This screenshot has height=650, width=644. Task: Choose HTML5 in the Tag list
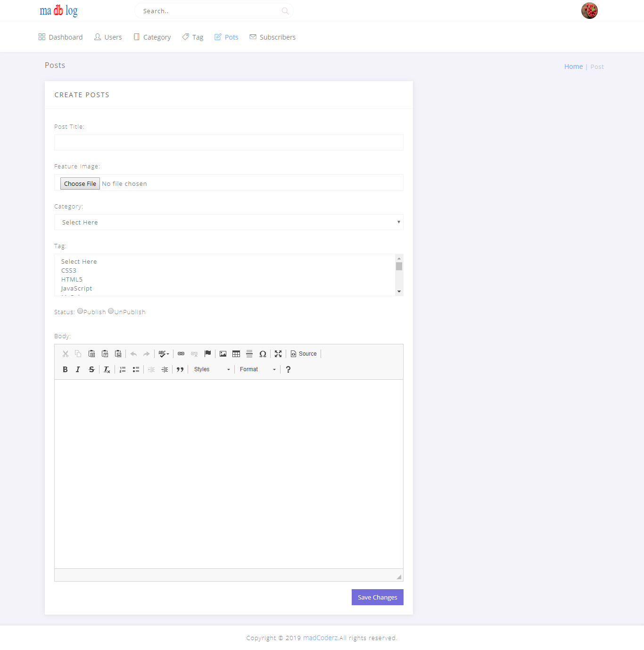72,280
